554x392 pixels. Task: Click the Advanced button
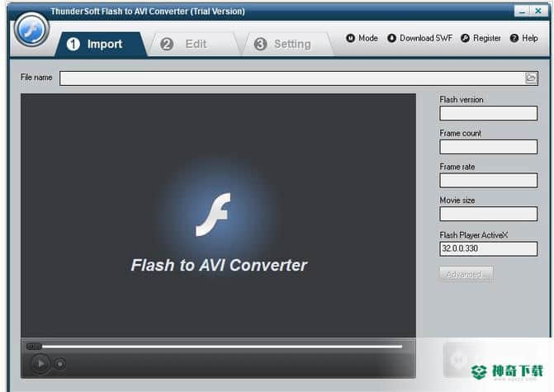click(x=466, y=274)
